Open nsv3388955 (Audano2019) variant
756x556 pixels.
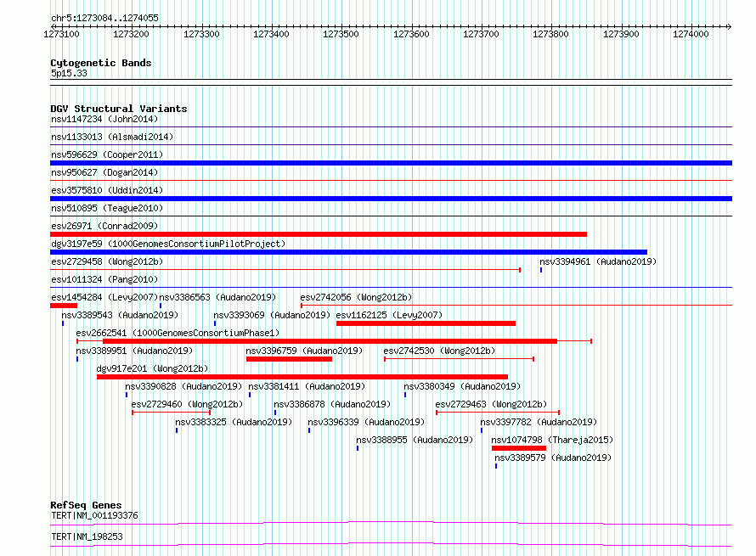[x=415, y=440]
